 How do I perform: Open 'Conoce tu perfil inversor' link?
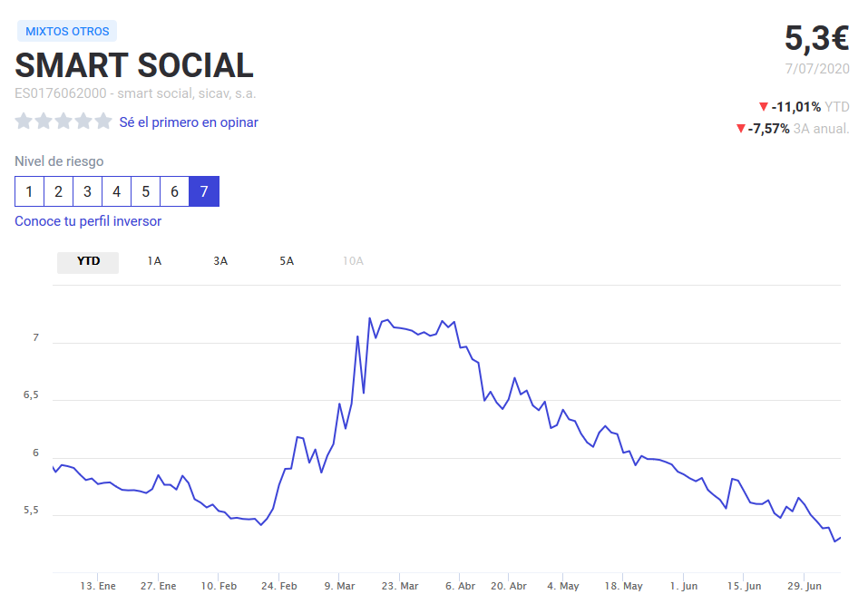(88, 221)
